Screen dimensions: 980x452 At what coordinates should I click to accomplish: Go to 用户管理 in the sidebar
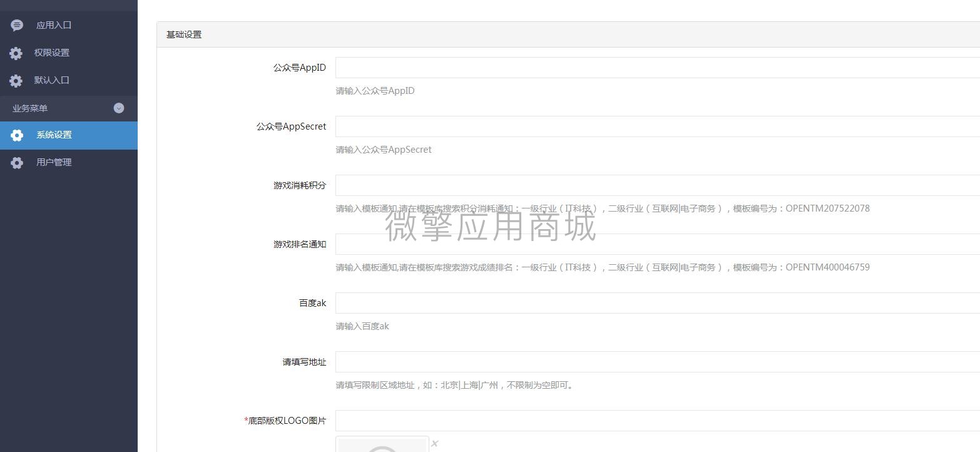click(69, 163)
